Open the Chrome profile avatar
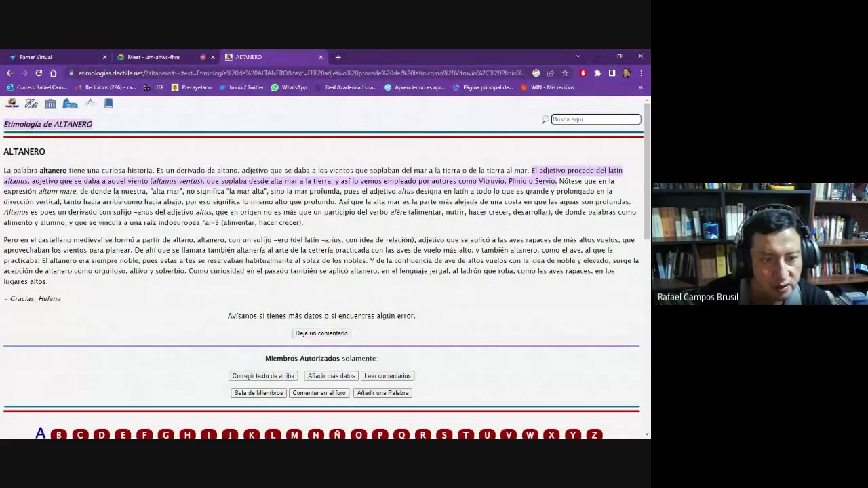This screenshot has width=868, height=488. tap(627, 73)
